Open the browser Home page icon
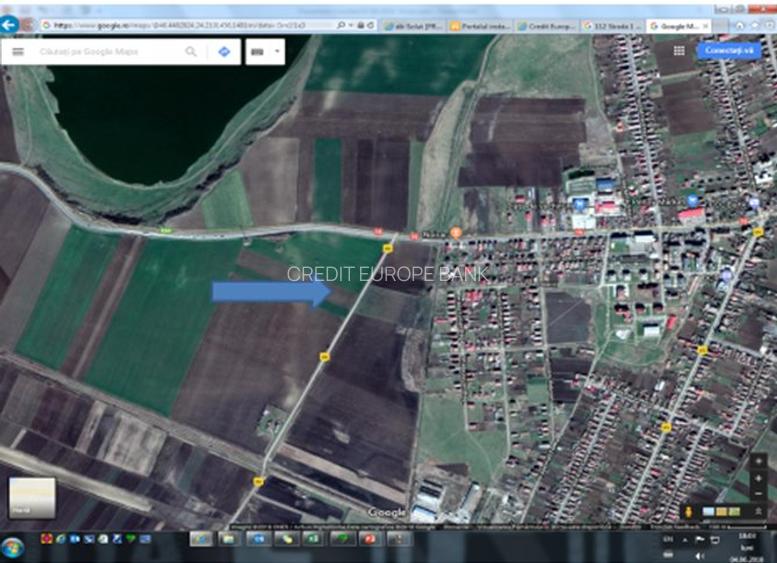Image resolution: width=777 pixels, height=563 pixels. (739, 25)
